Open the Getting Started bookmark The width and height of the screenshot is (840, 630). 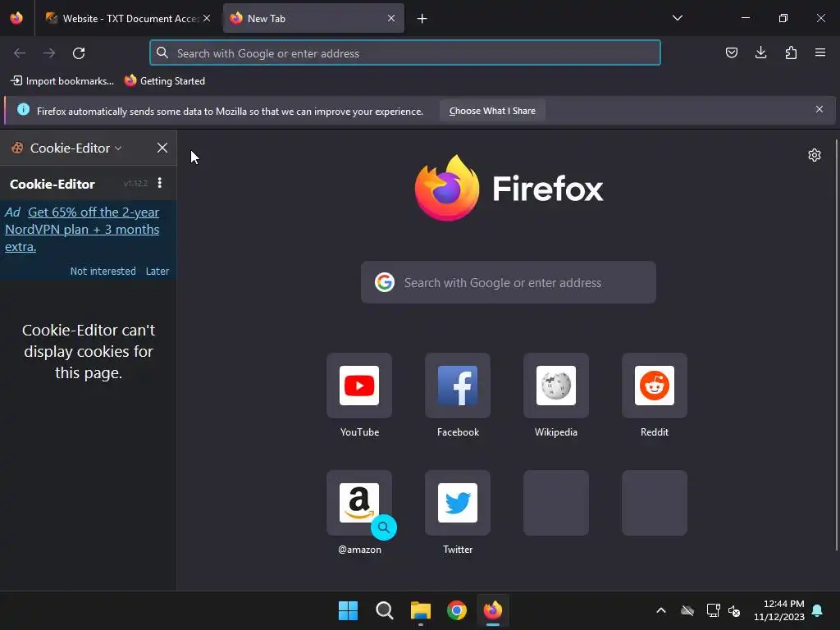coord(165,81)
